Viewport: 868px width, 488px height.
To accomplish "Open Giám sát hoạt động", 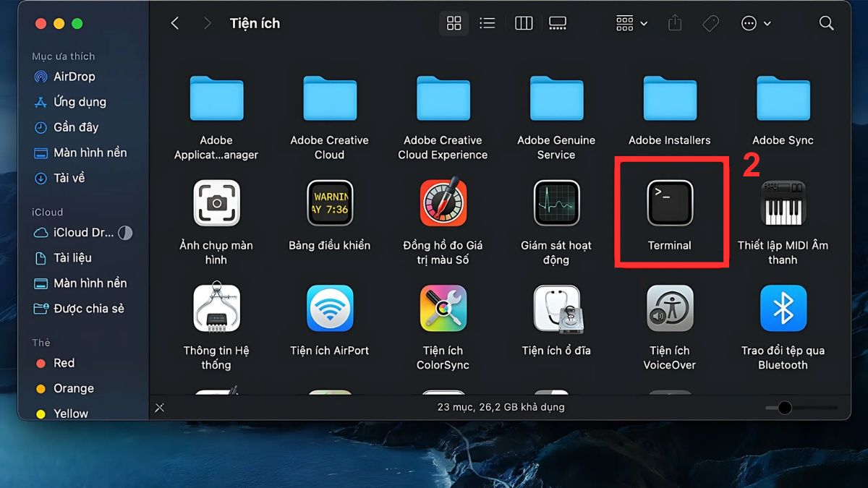I will 556,202.
